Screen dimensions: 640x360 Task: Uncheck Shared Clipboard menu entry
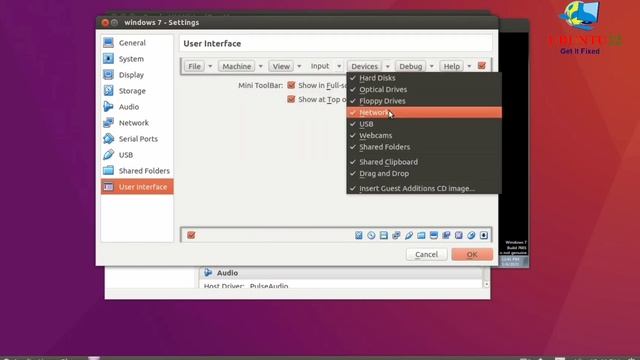[x=424, y=162]
